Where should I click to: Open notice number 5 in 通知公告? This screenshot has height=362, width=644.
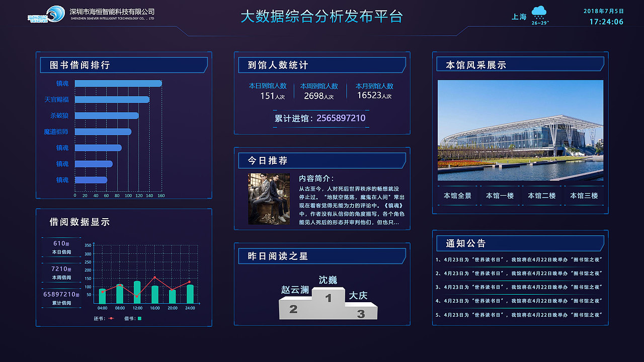click(519, 315)
